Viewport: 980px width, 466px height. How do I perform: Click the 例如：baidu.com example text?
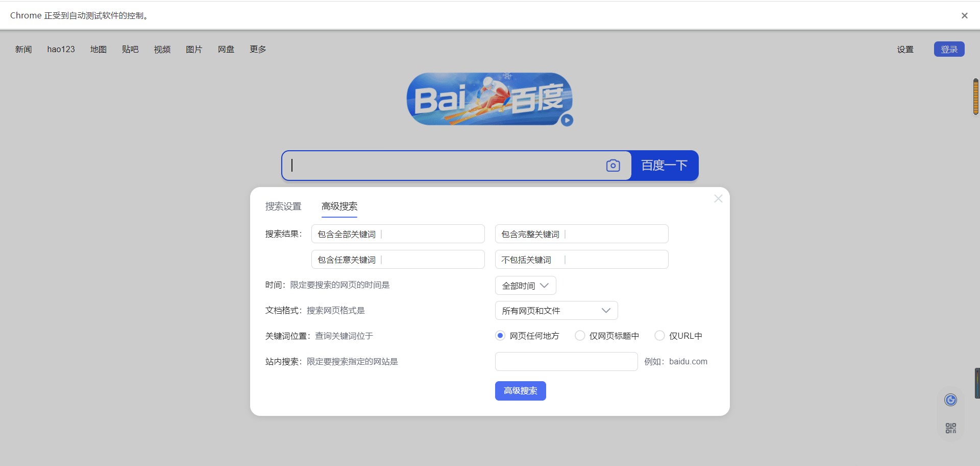(x=676, y=362)
